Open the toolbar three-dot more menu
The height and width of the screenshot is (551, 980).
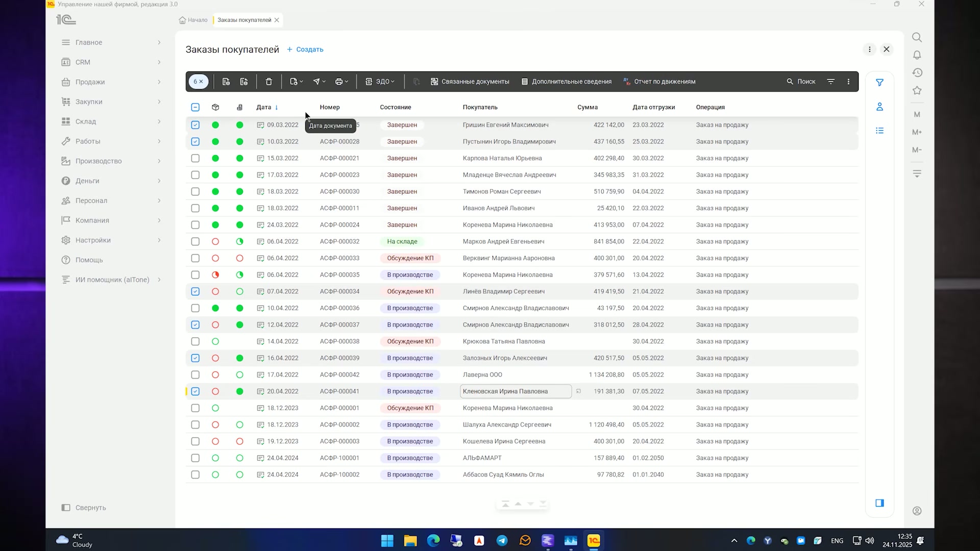[x=849, y=82]
